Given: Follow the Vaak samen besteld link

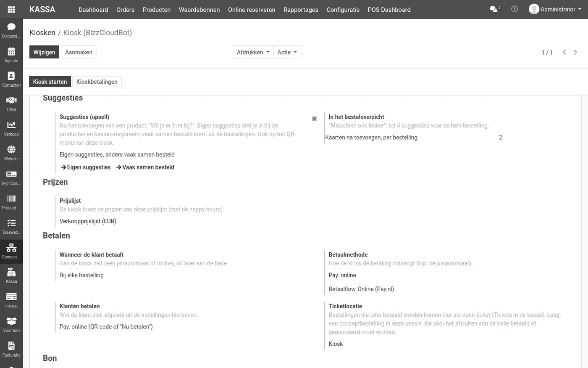Looking at the screenshot, I should pos(145,167).
